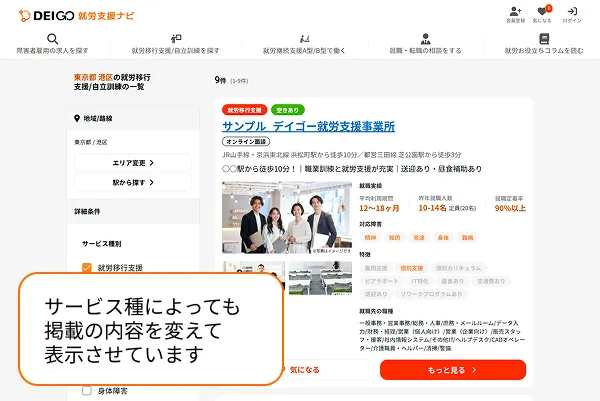Click the 9件 result count text
Viewport: 600px width, 401px height.
[x=220, y=80]
